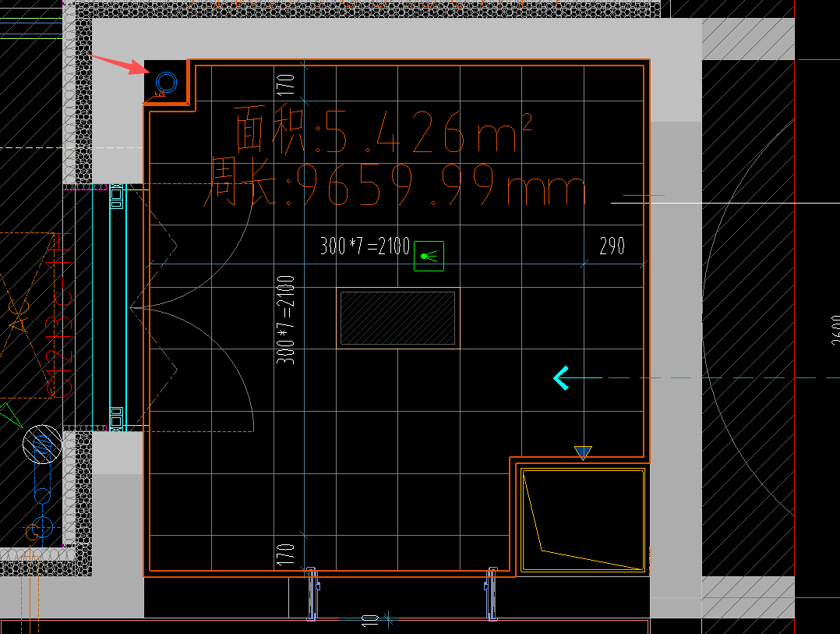Select the yellow shaft rectangle at bottom-right

coord(583,520)
